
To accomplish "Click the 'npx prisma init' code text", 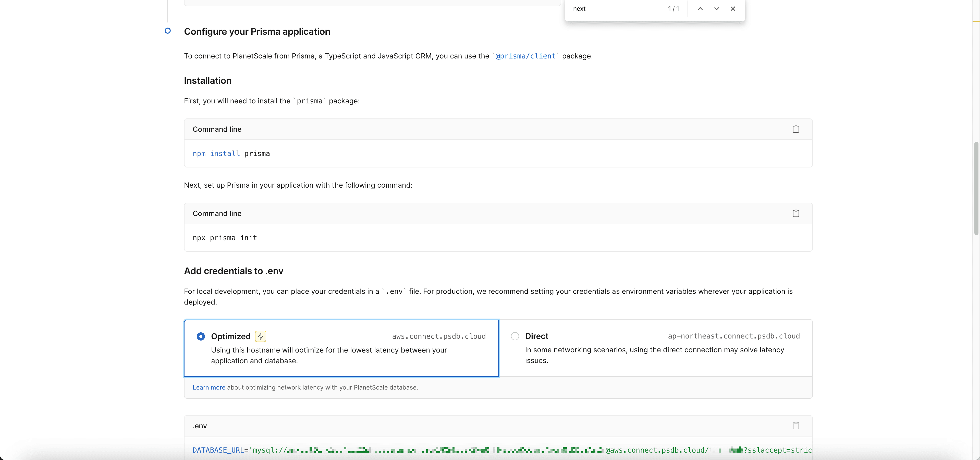I will click(x=225, y=238).
